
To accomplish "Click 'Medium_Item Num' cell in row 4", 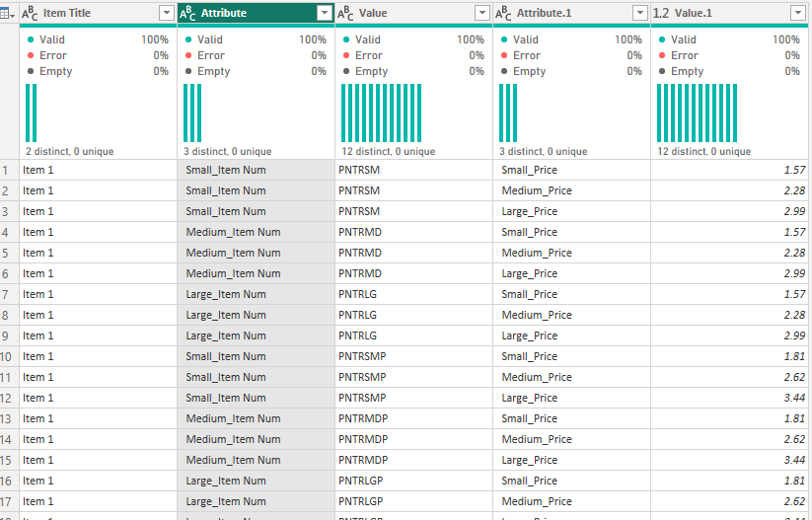I will (x=256, y=232).
